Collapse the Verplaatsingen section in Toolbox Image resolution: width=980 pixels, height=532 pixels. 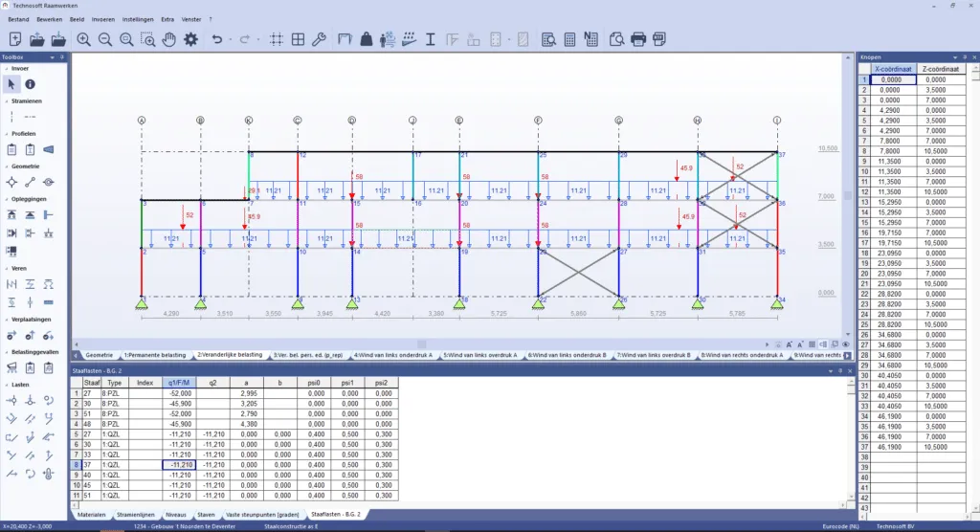click(7, 319)
